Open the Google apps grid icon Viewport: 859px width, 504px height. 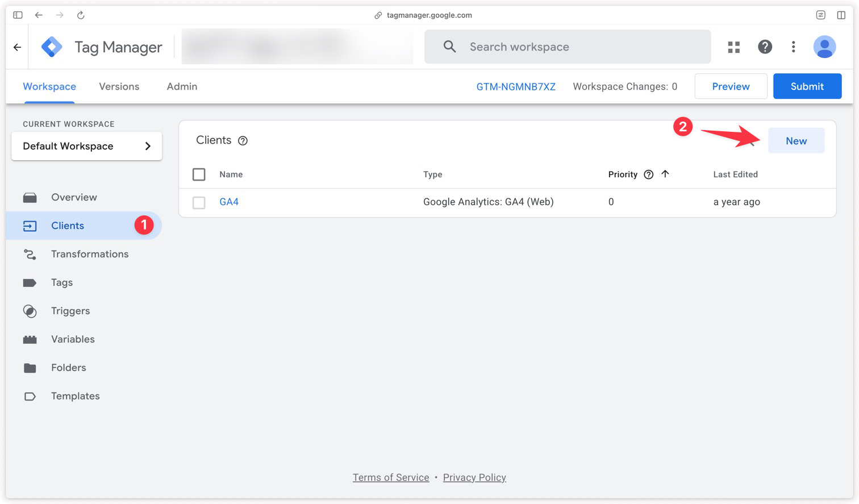point(734,47)
